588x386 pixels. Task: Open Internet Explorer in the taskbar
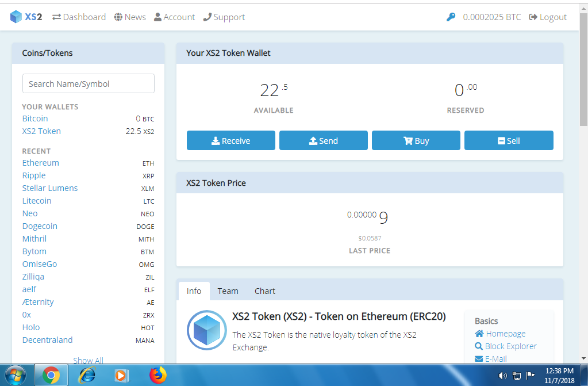pyautogui.click(x=87, y=375)
